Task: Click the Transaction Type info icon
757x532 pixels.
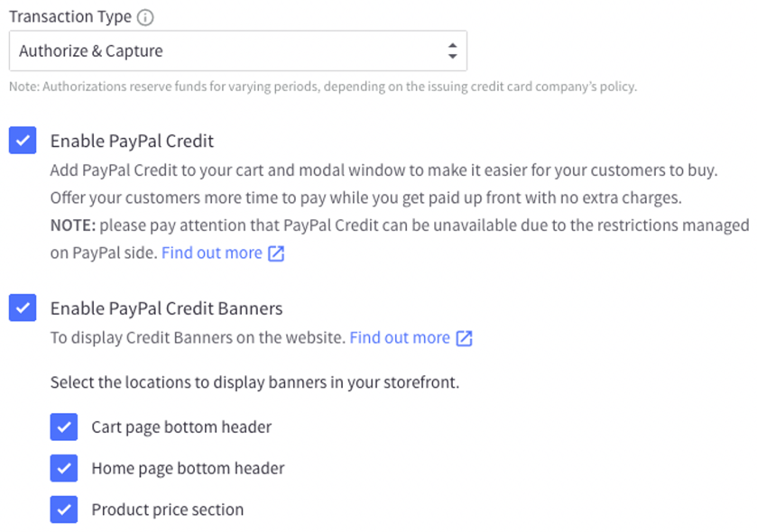Action: 146,17
